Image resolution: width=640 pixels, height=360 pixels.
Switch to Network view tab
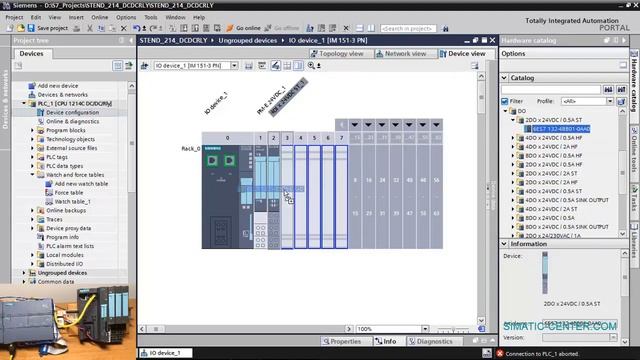pos(405,53)
